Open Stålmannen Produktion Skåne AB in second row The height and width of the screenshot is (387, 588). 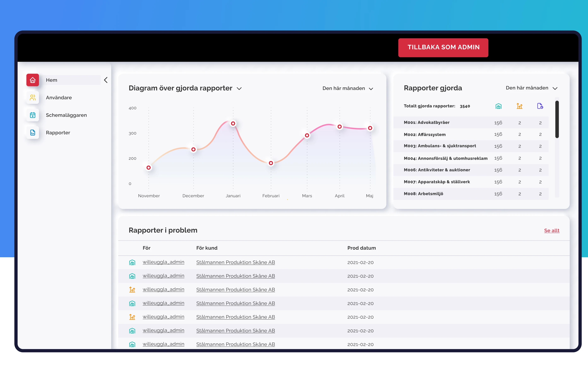235,276
